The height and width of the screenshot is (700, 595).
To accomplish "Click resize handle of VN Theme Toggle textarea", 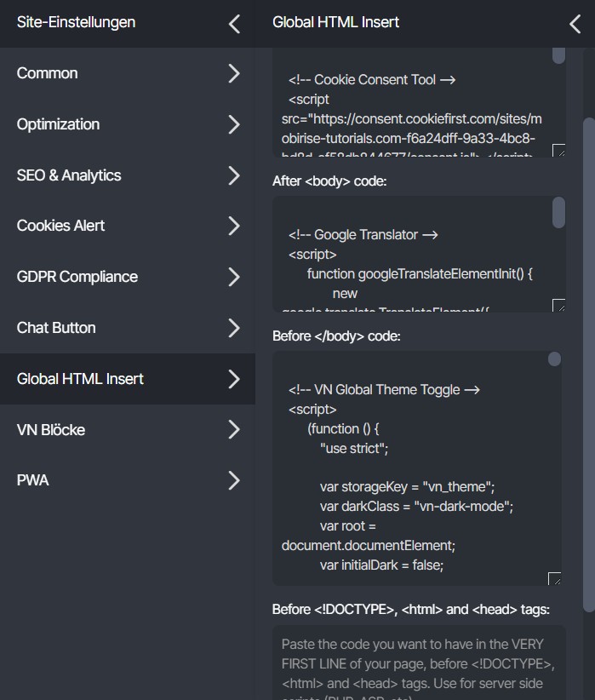I will click(554, 579).
